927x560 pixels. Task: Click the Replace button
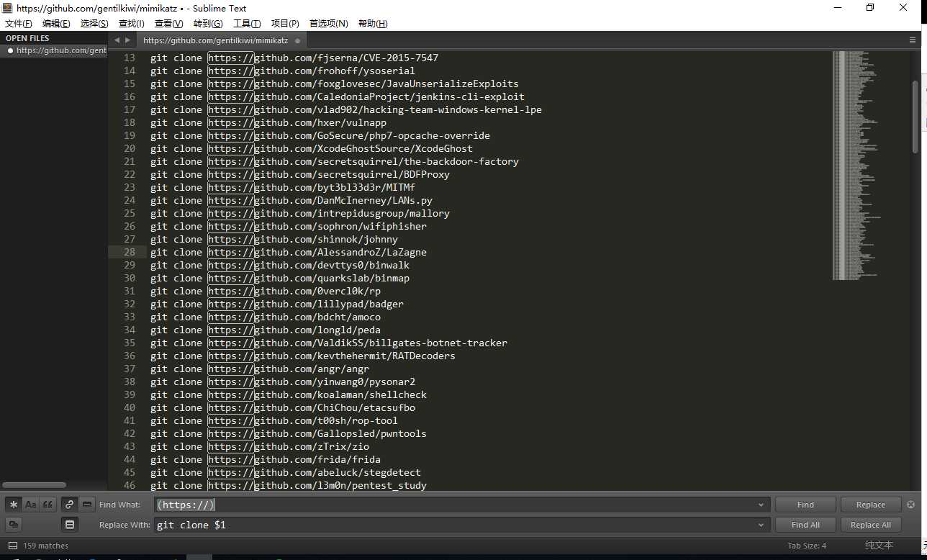tap(870, 505)
